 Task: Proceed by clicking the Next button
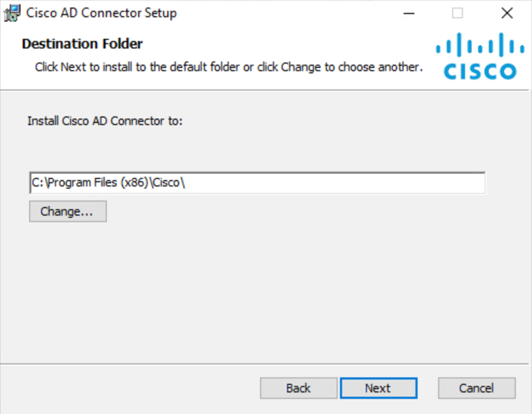tap(379, 388)
